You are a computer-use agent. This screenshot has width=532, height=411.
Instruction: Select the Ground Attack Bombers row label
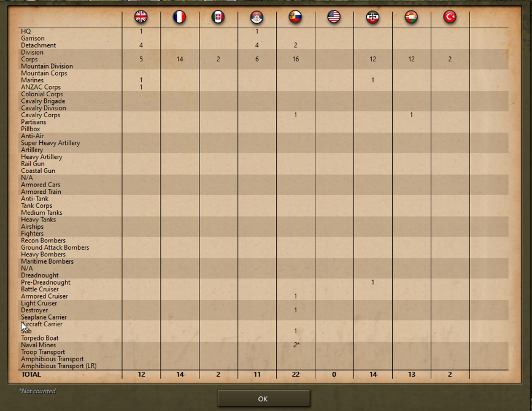tap(55, 247)
